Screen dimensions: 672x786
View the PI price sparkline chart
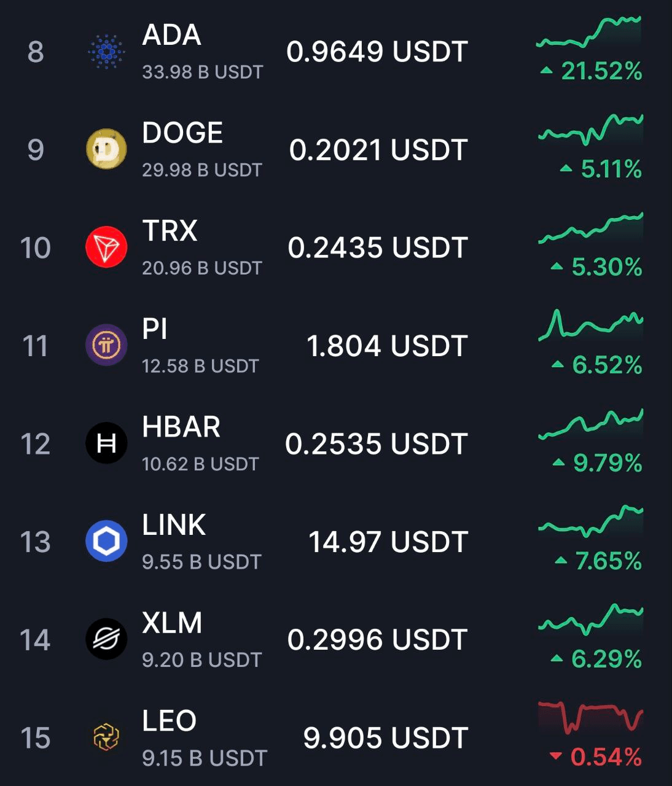[x=590, y=325]
